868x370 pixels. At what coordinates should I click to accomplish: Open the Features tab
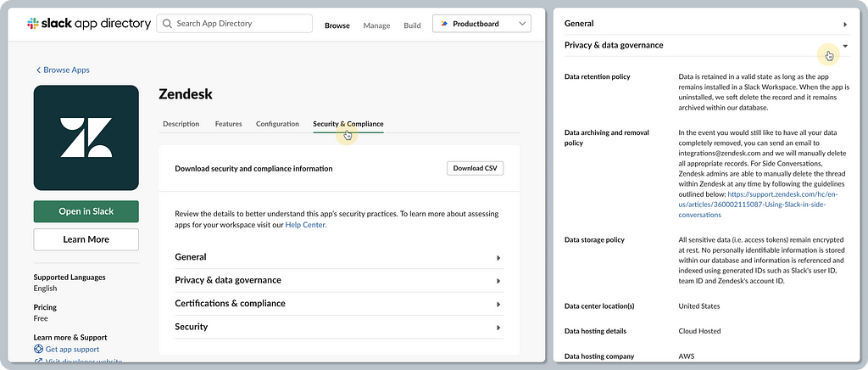tap(228, 124)
